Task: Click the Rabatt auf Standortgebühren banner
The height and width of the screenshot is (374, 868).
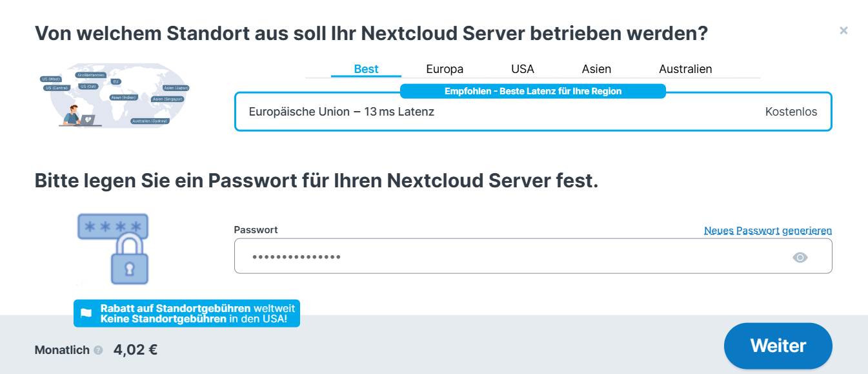Action: click(x=187, y=313)
